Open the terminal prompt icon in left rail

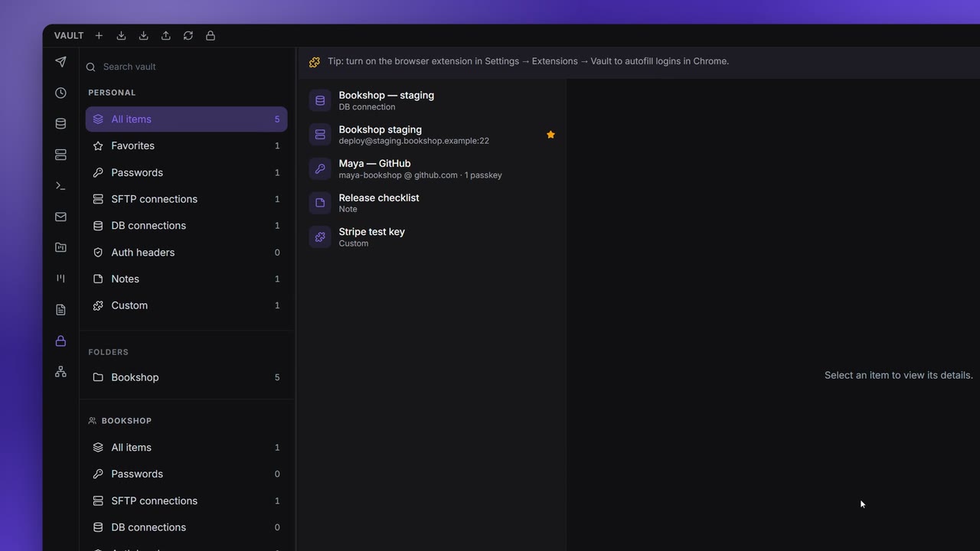click(60, 186)
